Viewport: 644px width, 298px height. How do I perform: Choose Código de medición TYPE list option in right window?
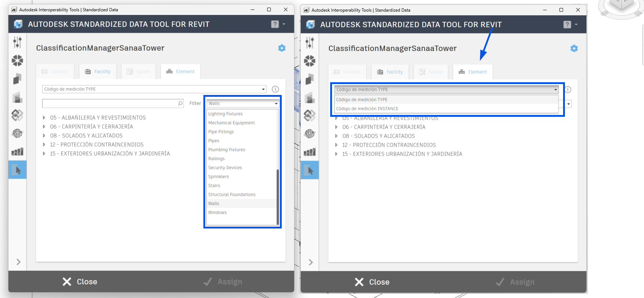point(446,100)
